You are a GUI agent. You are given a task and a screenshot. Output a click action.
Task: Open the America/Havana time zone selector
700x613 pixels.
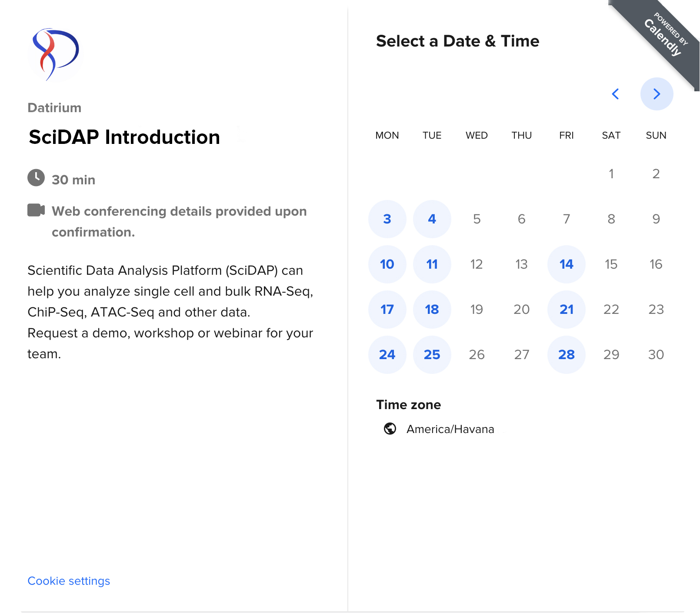[x=450, y=429]
